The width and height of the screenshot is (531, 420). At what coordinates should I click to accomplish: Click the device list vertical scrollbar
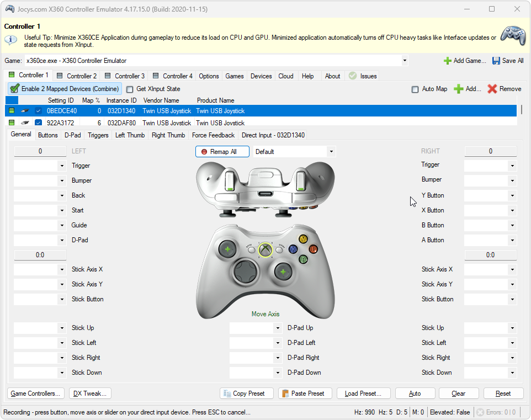521,109
